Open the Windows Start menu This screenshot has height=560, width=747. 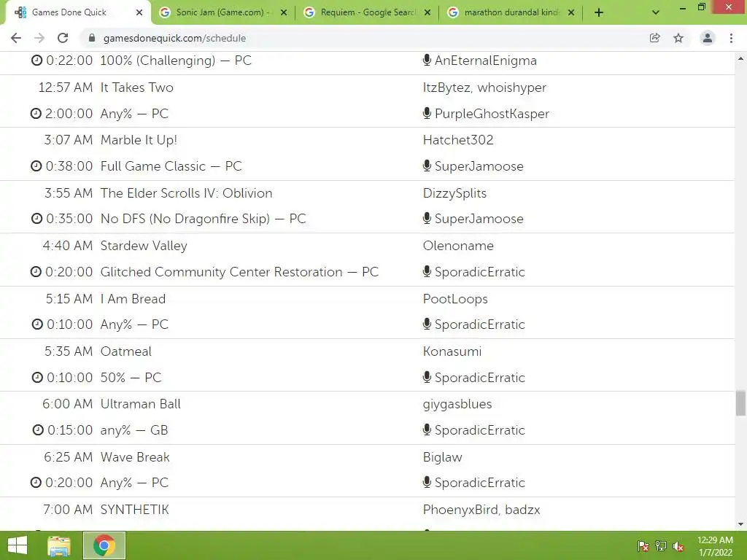[x=18, y=545]
